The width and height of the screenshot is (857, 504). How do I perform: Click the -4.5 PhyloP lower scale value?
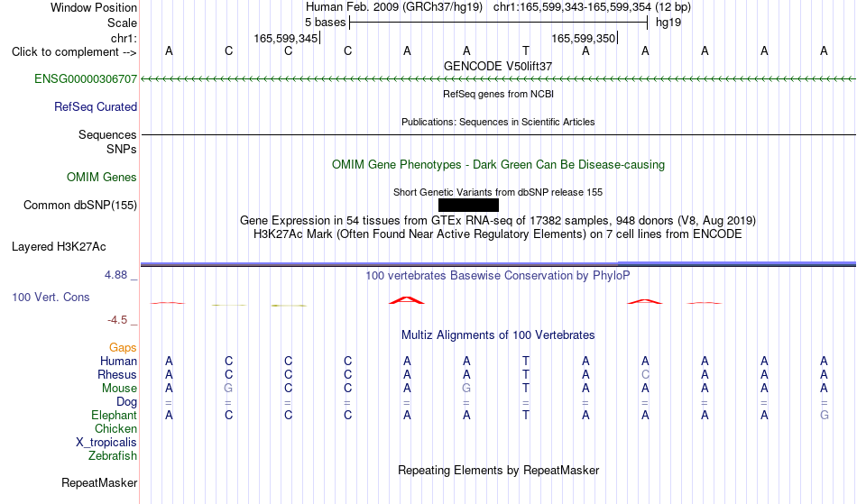pos(117,320)
